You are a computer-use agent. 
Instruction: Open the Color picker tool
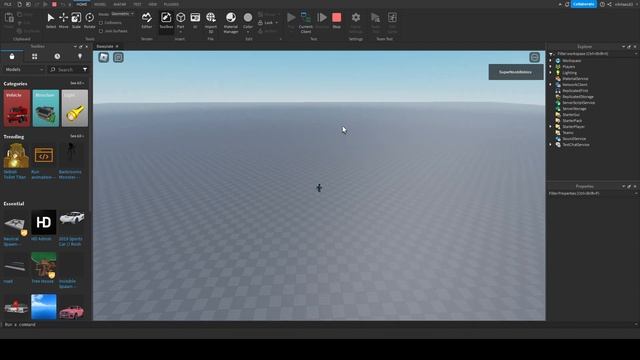coord(248,21)
